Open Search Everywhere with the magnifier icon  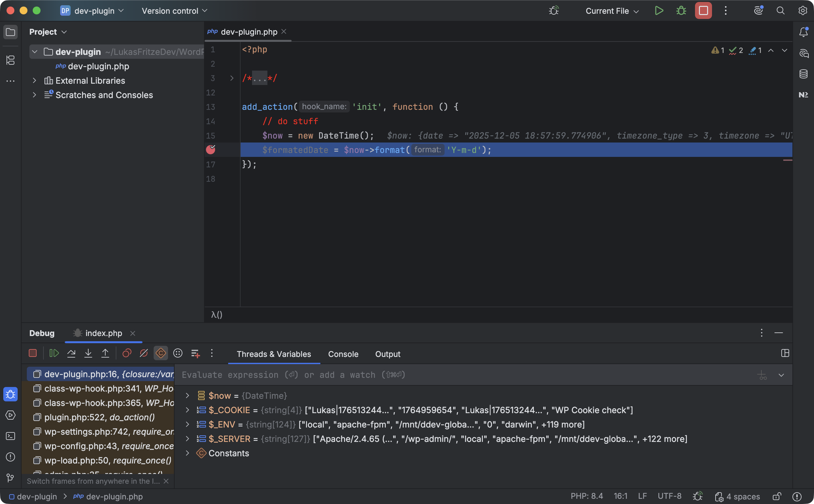(x=780, y=11)
